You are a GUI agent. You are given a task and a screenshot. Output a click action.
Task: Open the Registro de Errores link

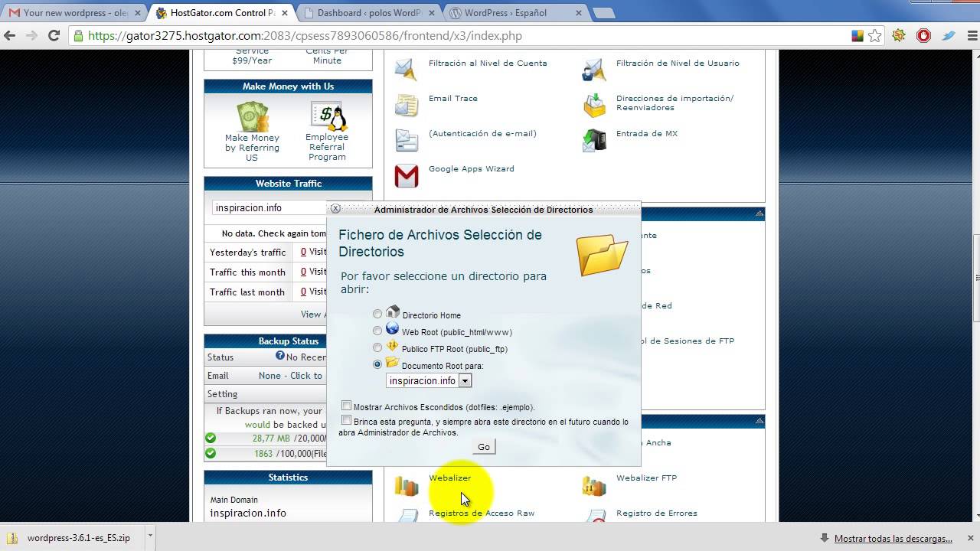pyautogui.click(x=657, y=513)
